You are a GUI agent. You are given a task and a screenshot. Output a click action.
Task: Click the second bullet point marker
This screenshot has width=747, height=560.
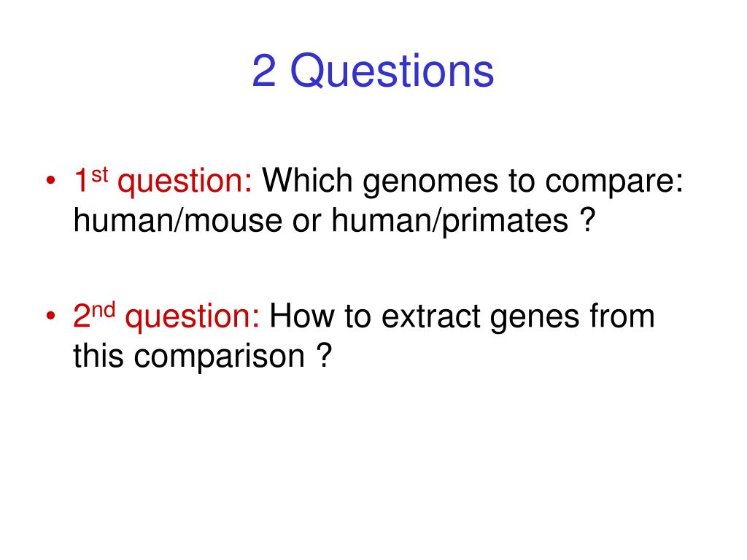coord(50,316)
